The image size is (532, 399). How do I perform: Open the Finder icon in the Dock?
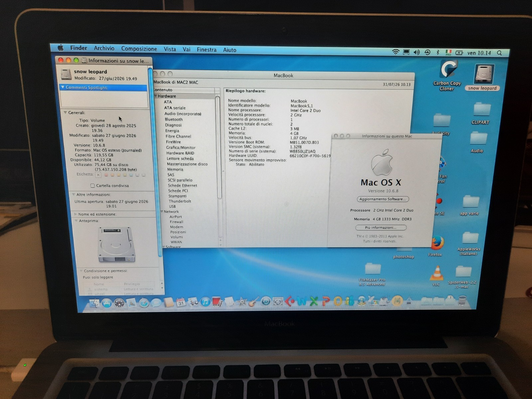[x=94, y=303]
